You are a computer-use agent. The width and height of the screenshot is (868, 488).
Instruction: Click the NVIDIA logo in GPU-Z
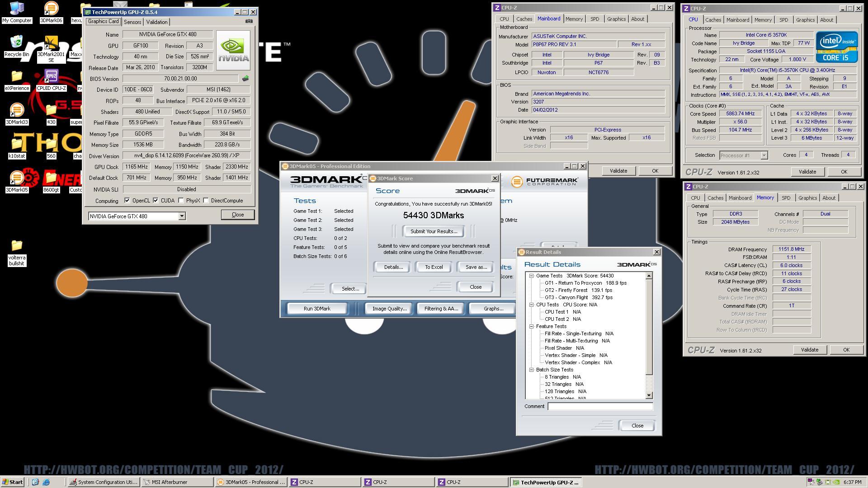point(233,50)
